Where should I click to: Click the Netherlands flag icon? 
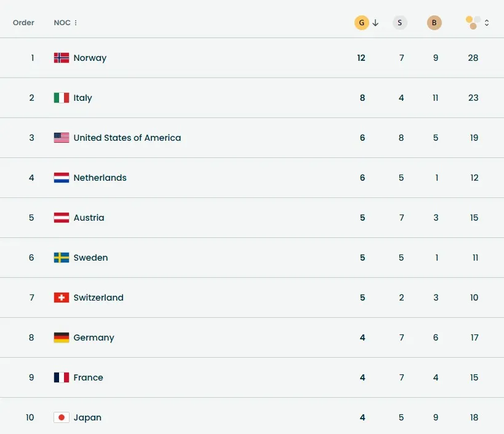click(x=62, y=178)
